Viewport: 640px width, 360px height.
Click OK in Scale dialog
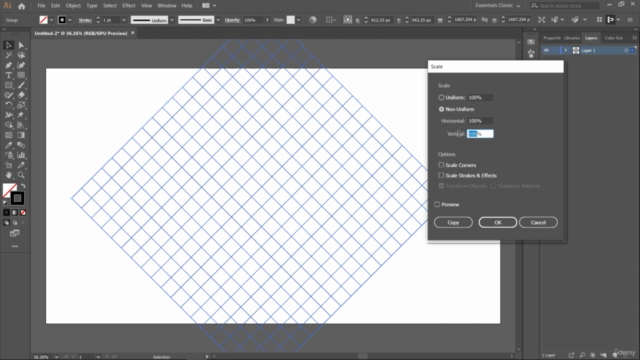click(x=498, y=222)
